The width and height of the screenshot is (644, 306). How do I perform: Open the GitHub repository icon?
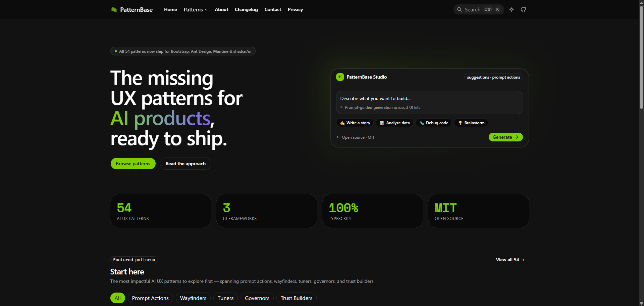tap(524, 9)
